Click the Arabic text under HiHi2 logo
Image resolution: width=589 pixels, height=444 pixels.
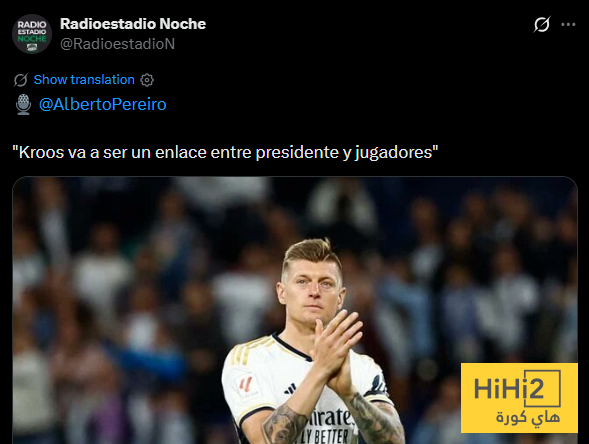coord(528,418)
